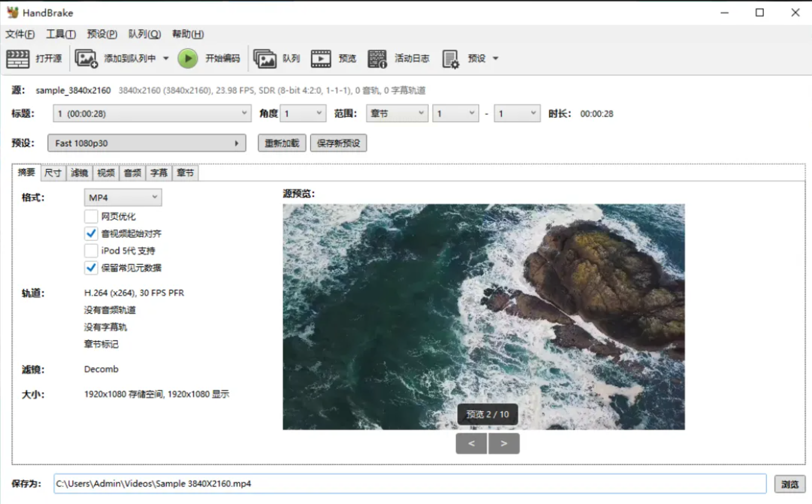Click the 浏览 button
Viewport: 812px width, 504px height.
pyautogui.click(x=789, y=484)
